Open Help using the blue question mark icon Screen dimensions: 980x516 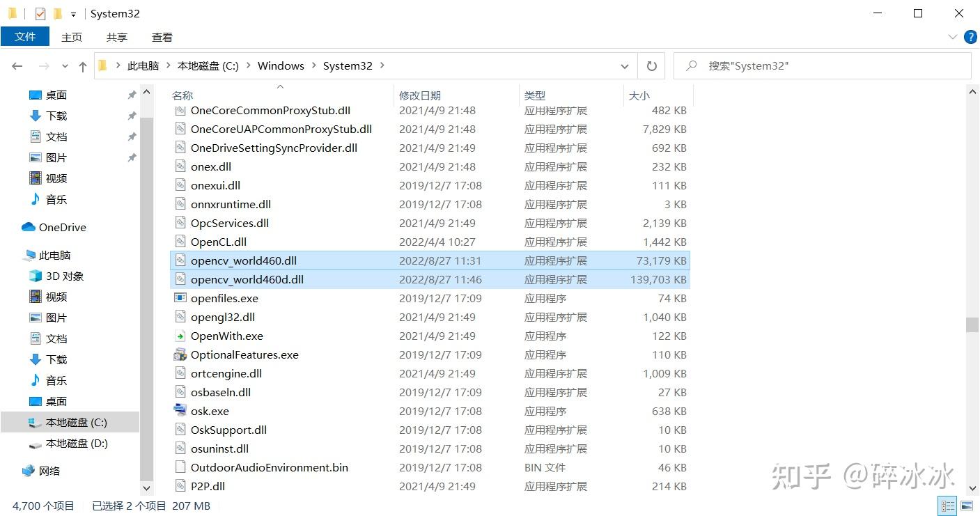point(970,37)
